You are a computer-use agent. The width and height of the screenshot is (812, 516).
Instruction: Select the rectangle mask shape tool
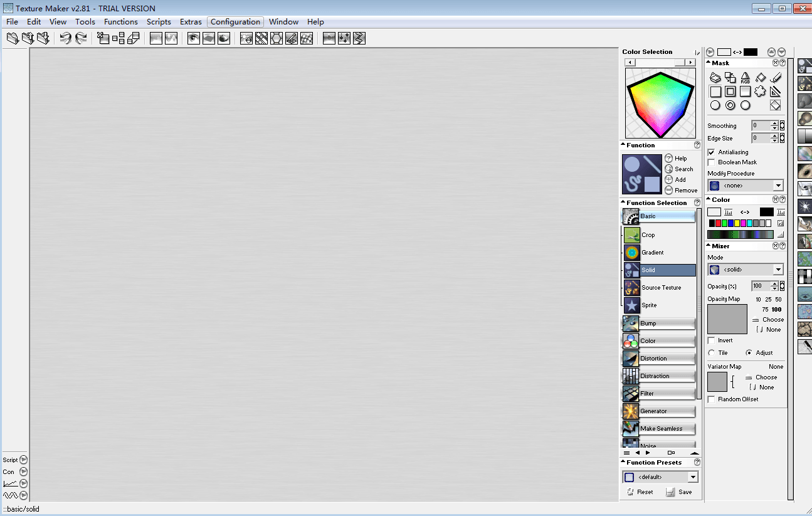pyautogui.click(x=716, y=92)
